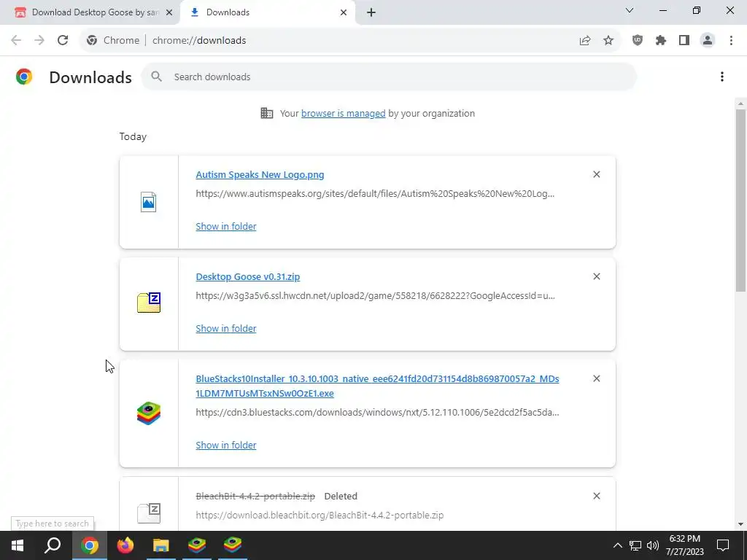Open a new tab with the plus button

pyautogui.click(x=371, y=12)
